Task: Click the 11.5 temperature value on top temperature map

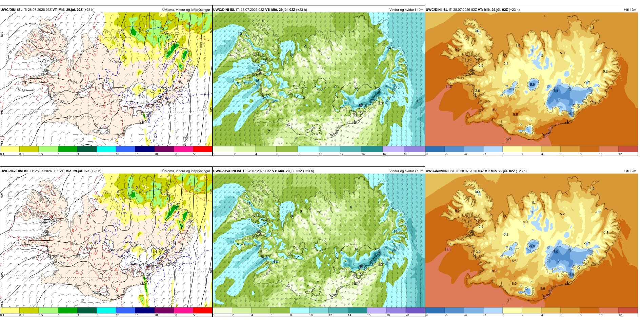Action: pyautogui.click(x=448, y=87)
